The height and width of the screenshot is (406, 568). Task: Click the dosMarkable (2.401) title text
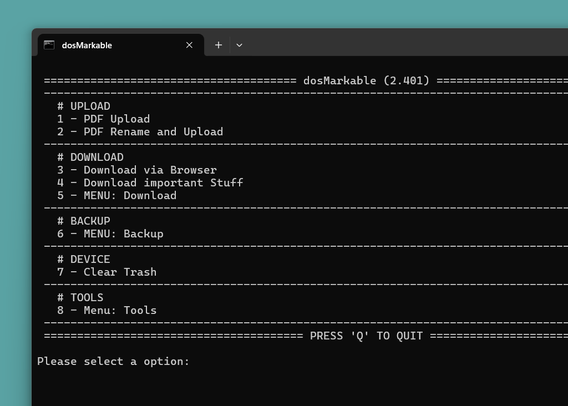[x=366, y=80]
